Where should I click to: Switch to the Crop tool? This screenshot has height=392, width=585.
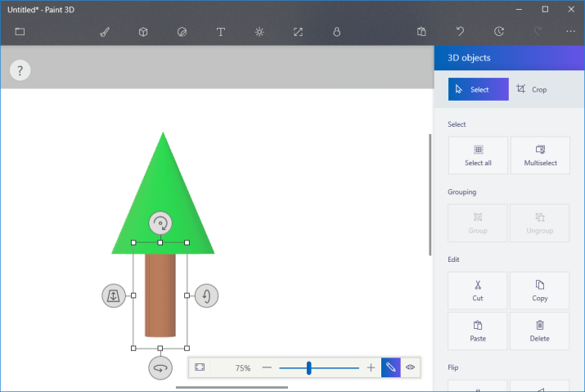pos(532,89)
